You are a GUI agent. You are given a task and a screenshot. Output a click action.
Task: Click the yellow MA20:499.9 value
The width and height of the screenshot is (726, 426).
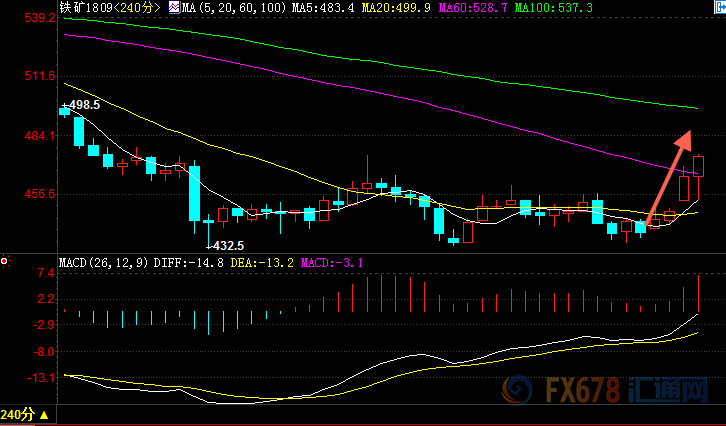point(396,7)
